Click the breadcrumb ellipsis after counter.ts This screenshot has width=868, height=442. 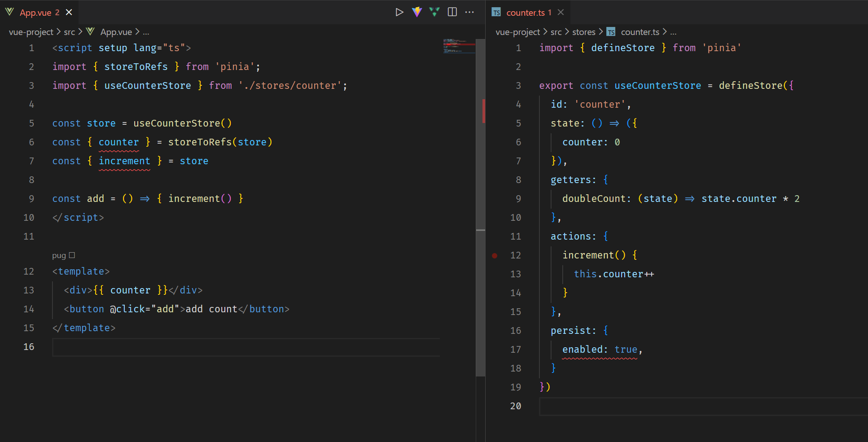pos(673,31)
